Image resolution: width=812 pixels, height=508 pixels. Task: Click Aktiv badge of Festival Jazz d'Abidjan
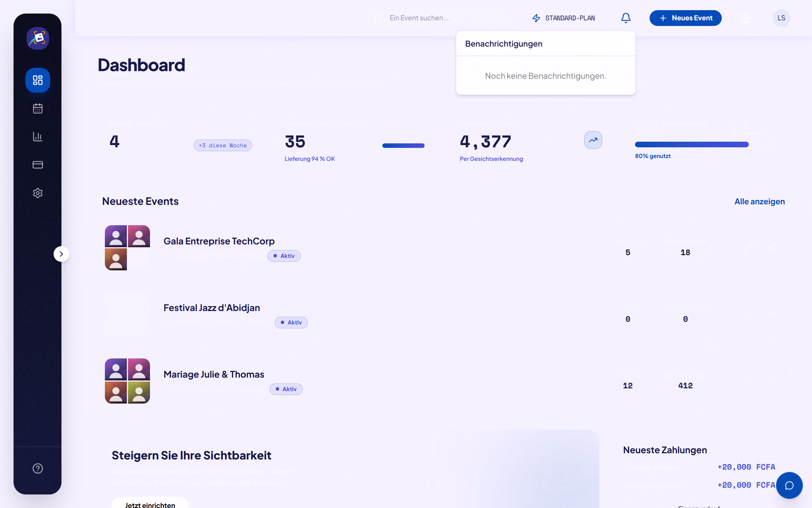click(x=291, y=323)
